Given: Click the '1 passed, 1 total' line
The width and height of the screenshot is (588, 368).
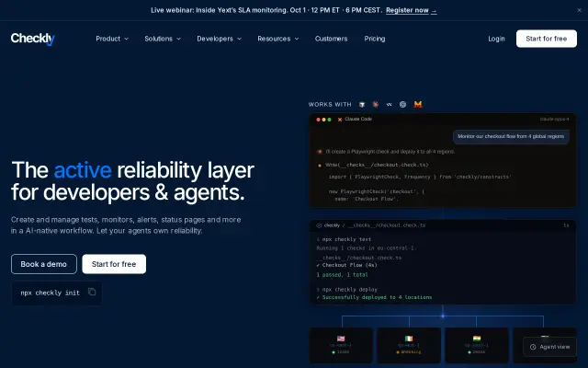Looking at the screenshot, I should point(342,275).
